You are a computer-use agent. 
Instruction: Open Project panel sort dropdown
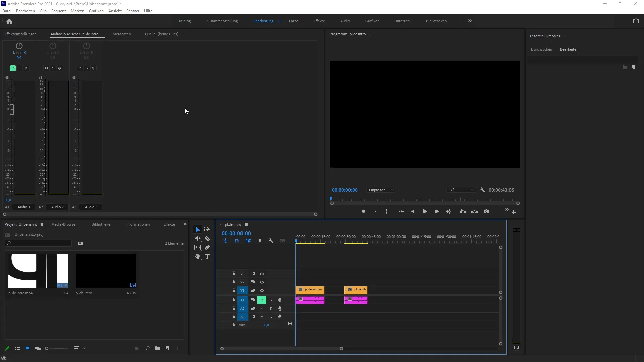tap(80, 349)
